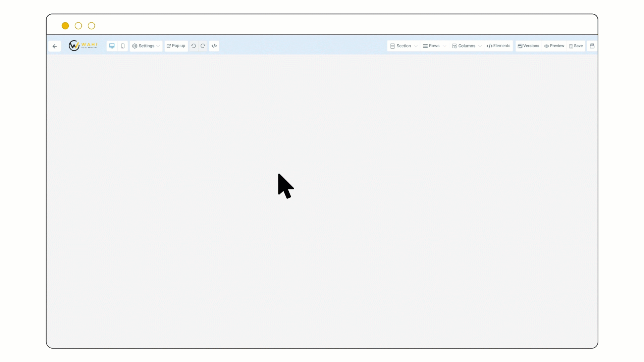Toggle mobile preview mode
This screenshot has height=362, width=644.
click(x=122, y=46)
